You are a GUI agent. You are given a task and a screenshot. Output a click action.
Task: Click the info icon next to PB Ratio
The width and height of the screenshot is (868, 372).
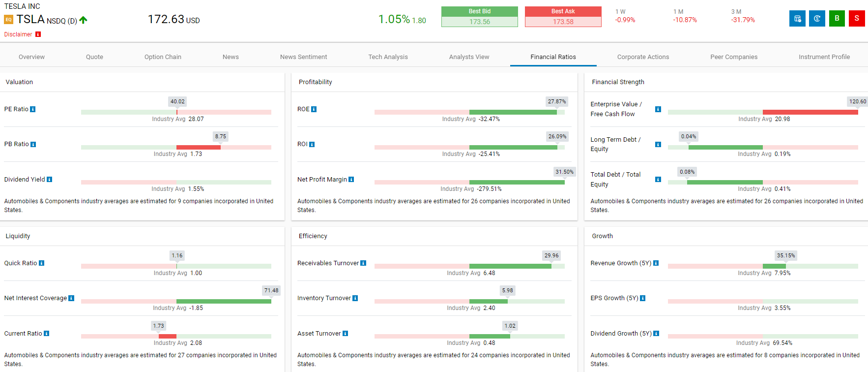pos(33,144)
